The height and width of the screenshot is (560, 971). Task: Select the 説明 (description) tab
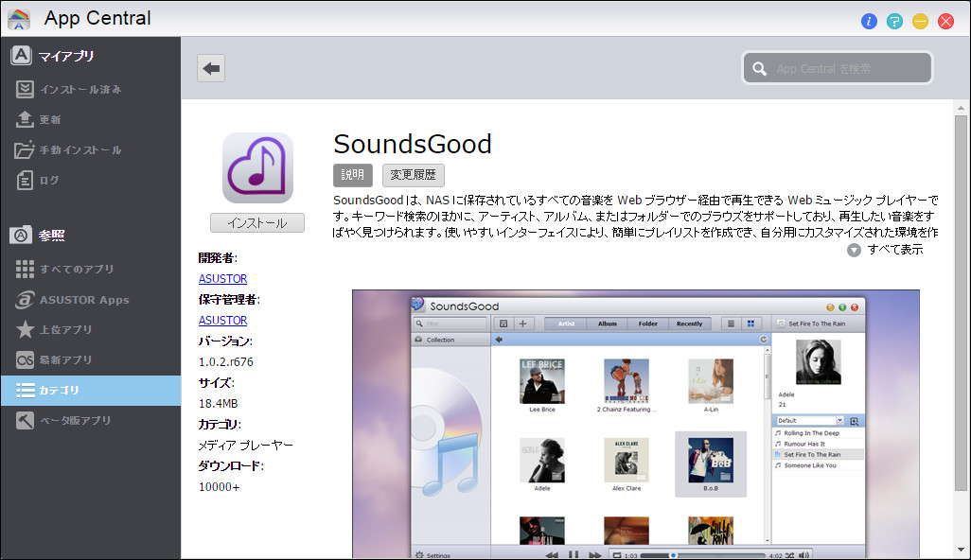point(352,175)
